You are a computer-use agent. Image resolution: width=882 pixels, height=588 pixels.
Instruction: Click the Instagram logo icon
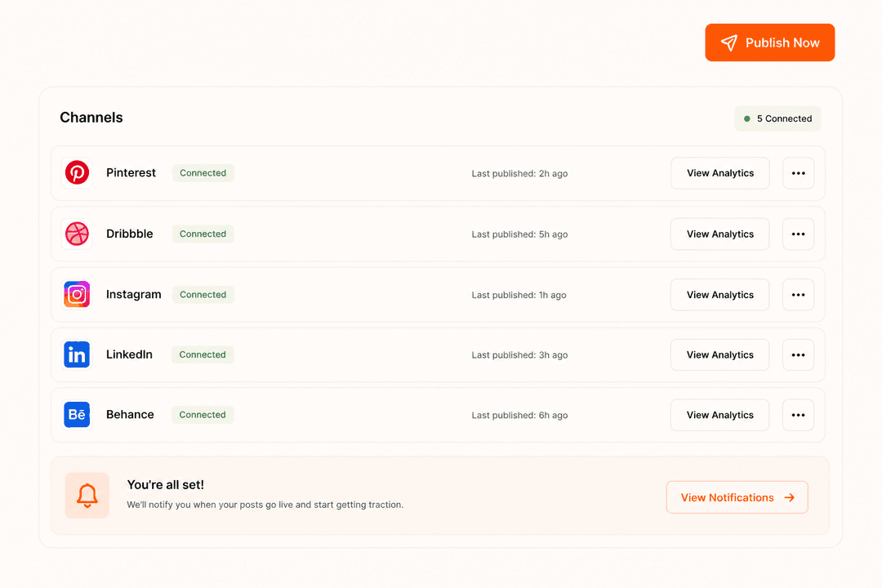77,294
